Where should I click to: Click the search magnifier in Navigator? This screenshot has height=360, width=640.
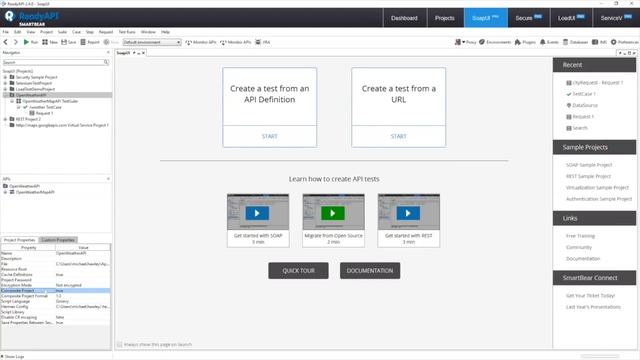(106, 62)
